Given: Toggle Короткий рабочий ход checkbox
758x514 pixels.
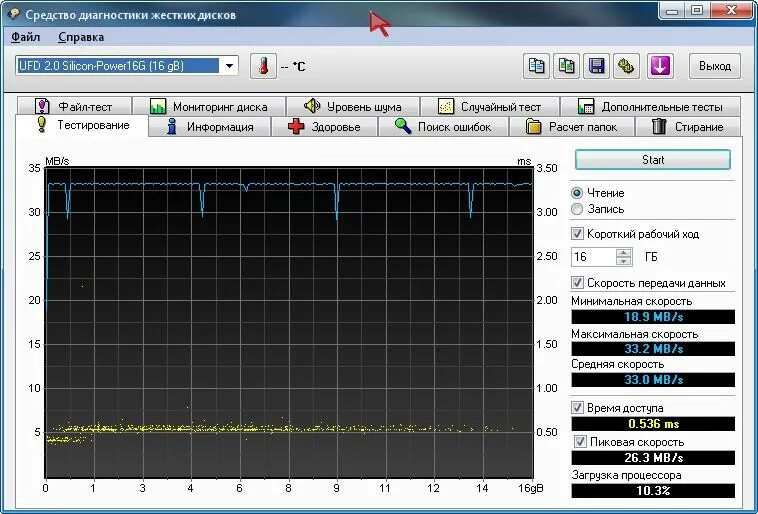Looking at the screenshot, I should click(577, 234).
